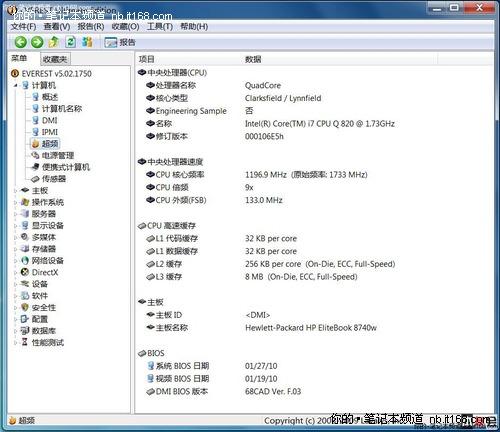Expand the 多媒体 tree node
The height and width of the screenshot is (432, 500).
click(15, 237)
